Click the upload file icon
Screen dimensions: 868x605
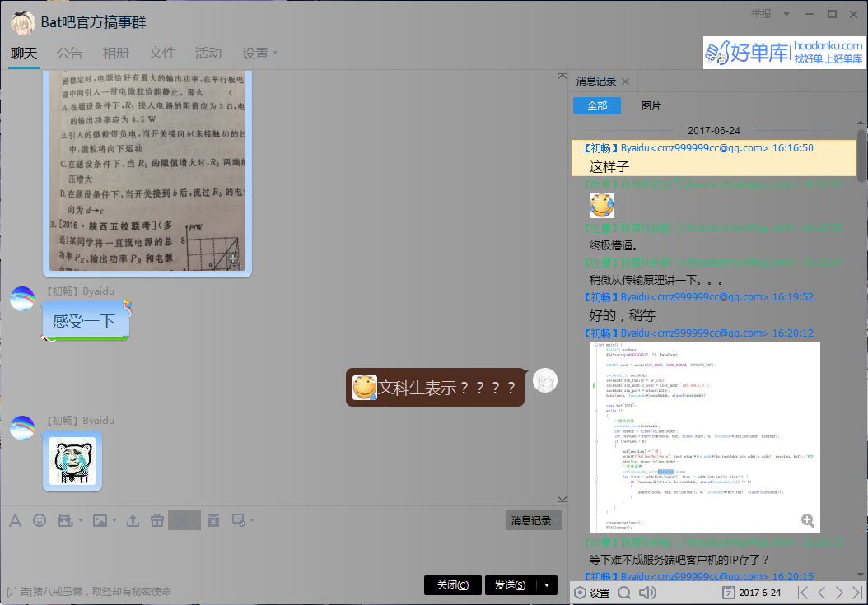(x=133, y=520)
